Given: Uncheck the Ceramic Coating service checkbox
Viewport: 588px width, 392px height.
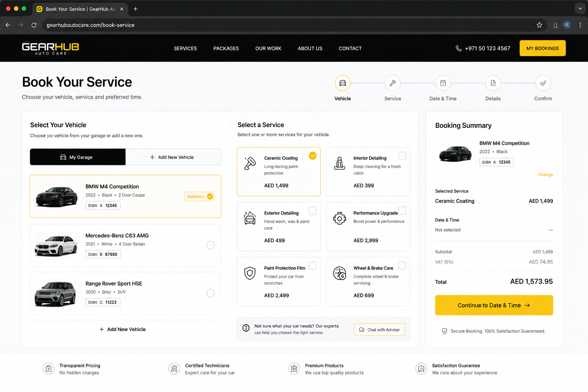Looking at the screenshot, I should (313, 155).
